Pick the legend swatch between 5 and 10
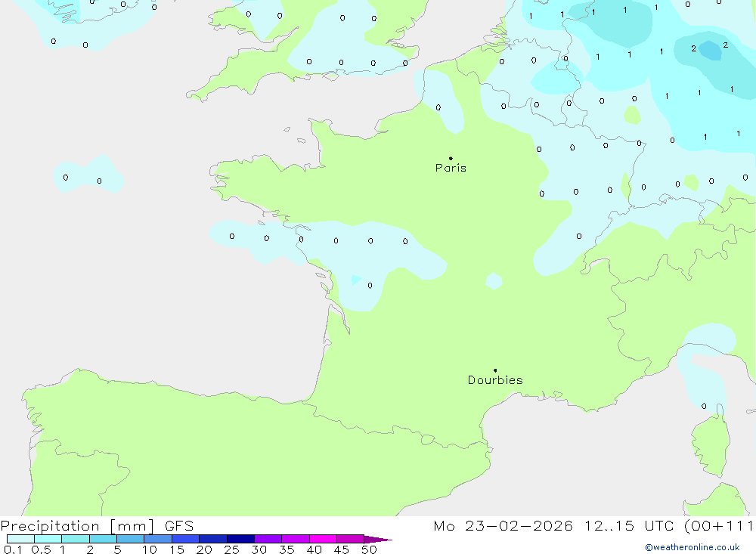Screen dimensions: 756x554 [x=130, y=539]
